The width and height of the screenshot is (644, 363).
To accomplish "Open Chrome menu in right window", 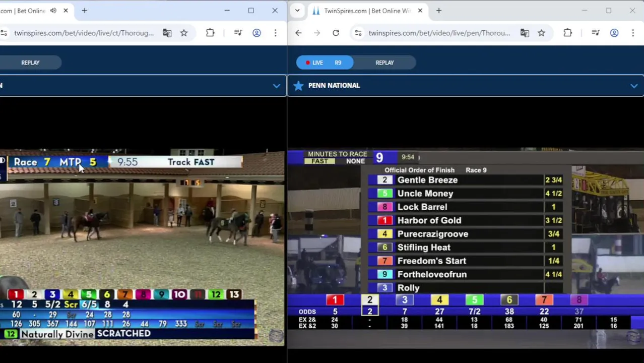I will [x=632, y=33].
